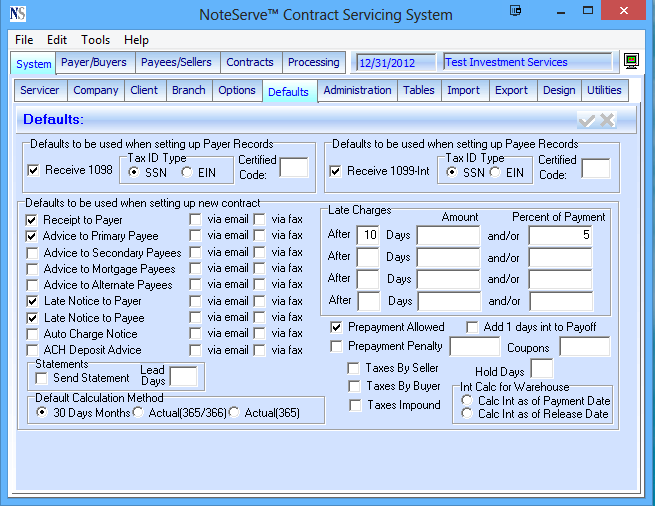
Task: Go to the Utilities tab
Action: [604, 90]
